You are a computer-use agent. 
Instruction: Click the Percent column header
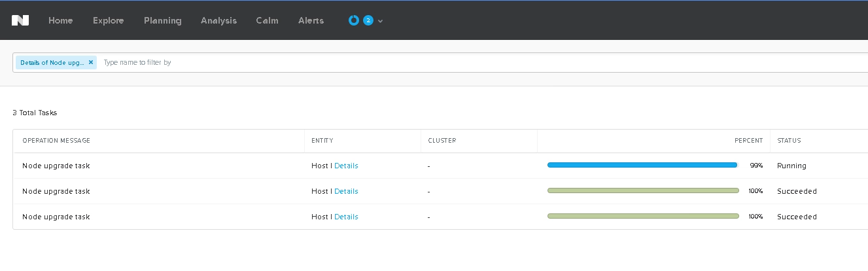[748, 141]
